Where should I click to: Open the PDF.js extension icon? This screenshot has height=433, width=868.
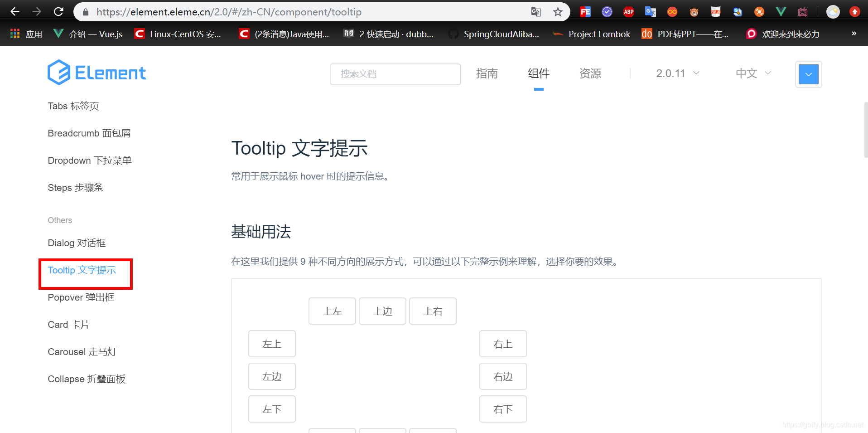pos(715,12)
